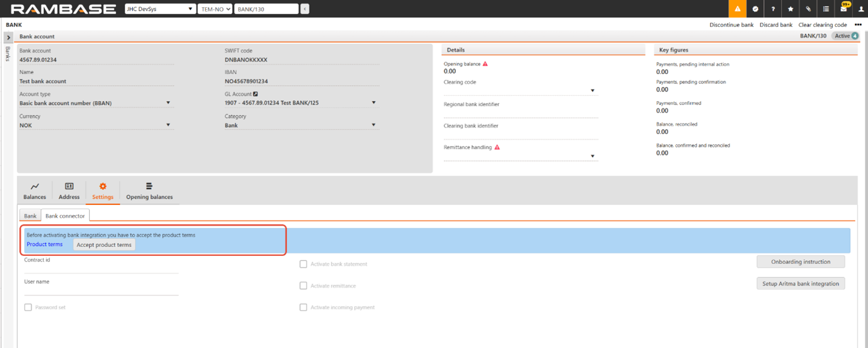Click the paperclip attachments icon
This screenshot has width=868, height=348.
click(808, 9)
